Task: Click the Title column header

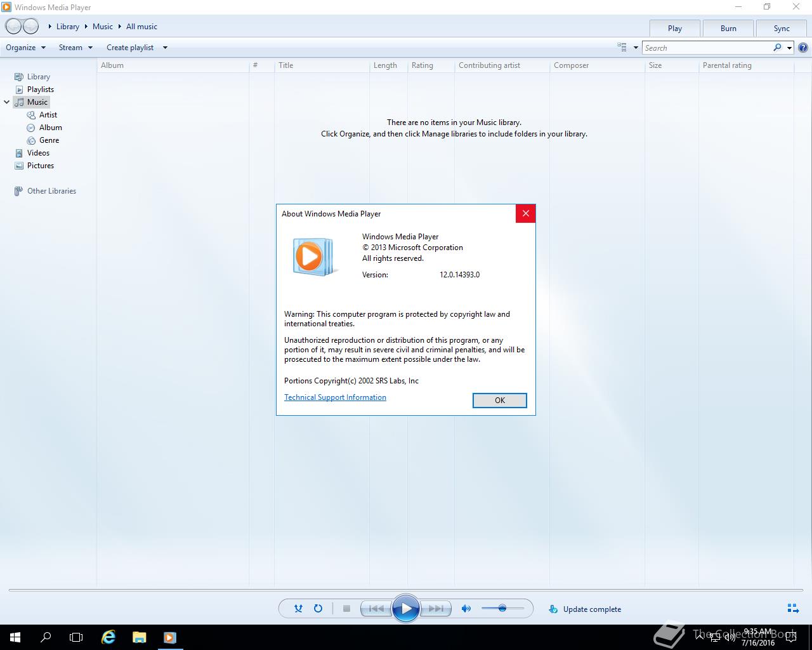Action: [x=322, y=65]
